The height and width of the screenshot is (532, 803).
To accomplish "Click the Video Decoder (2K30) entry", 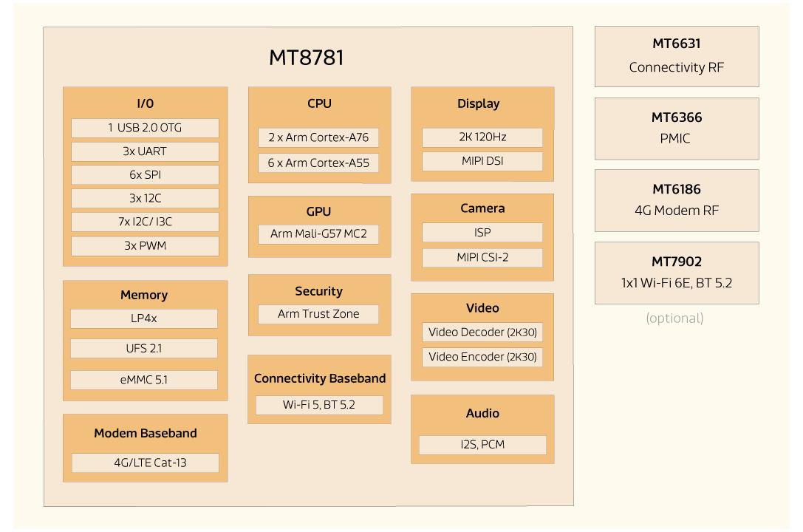I will pyautogui.click(x=482, y=332).
